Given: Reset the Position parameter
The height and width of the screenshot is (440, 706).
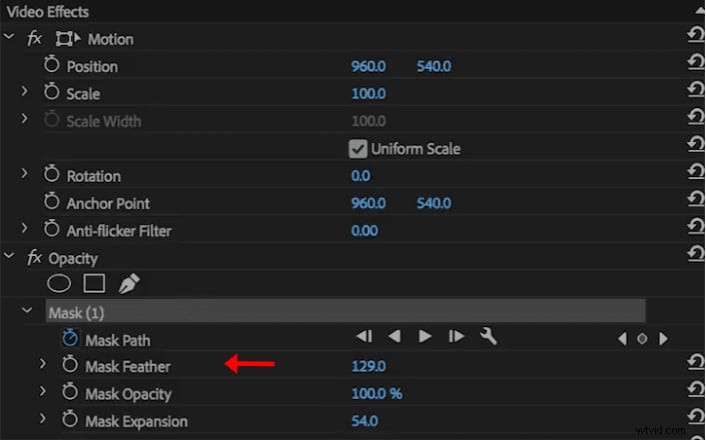Looking at the screenshot, I should (x=696, y=62).
